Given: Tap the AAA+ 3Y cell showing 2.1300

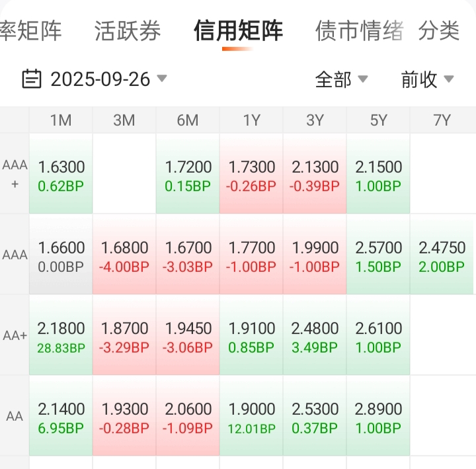Looking at the screenshot, I should (315, 175).
